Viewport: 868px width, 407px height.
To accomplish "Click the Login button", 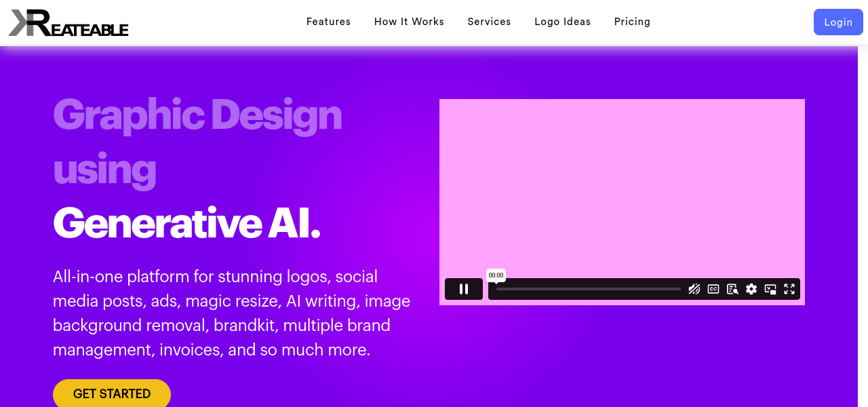I will pos(838,22).
